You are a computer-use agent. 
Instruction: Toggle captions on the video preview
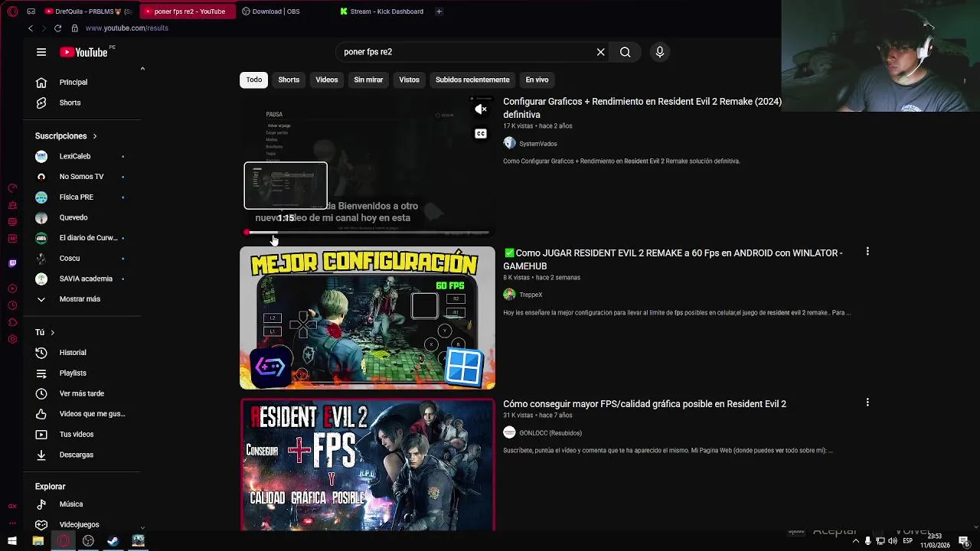click(481, 134)
